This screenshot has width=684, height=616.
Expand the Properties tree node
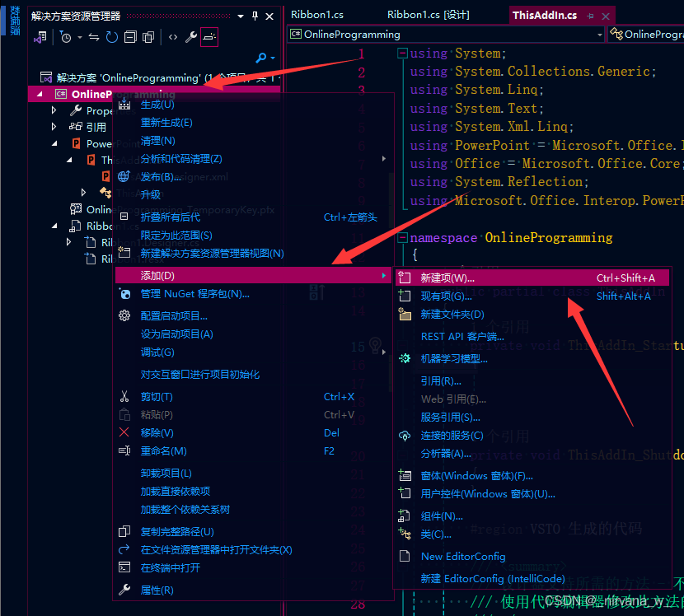(54, 110)
